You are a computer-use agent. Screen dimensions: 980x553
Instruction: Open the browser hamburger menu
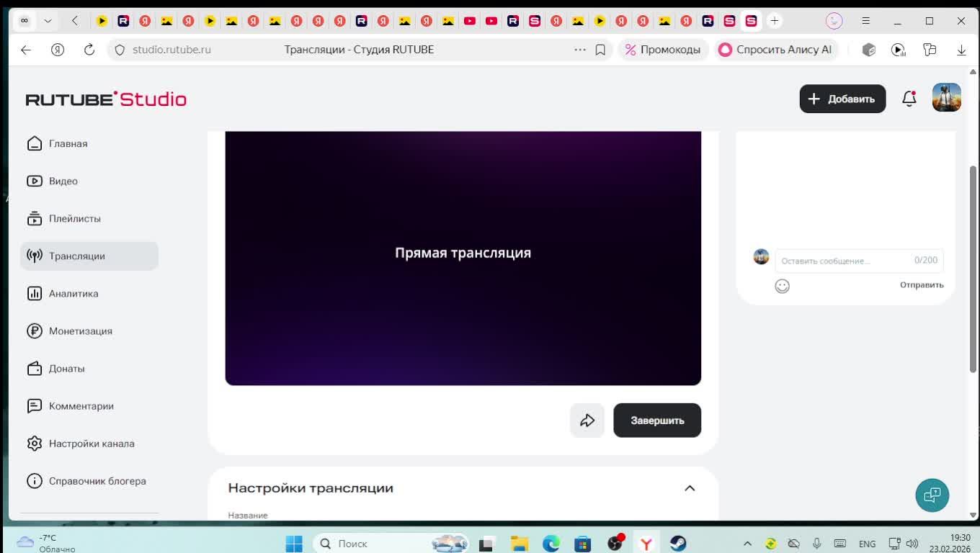pyautogui.click(x=866, y=21)
